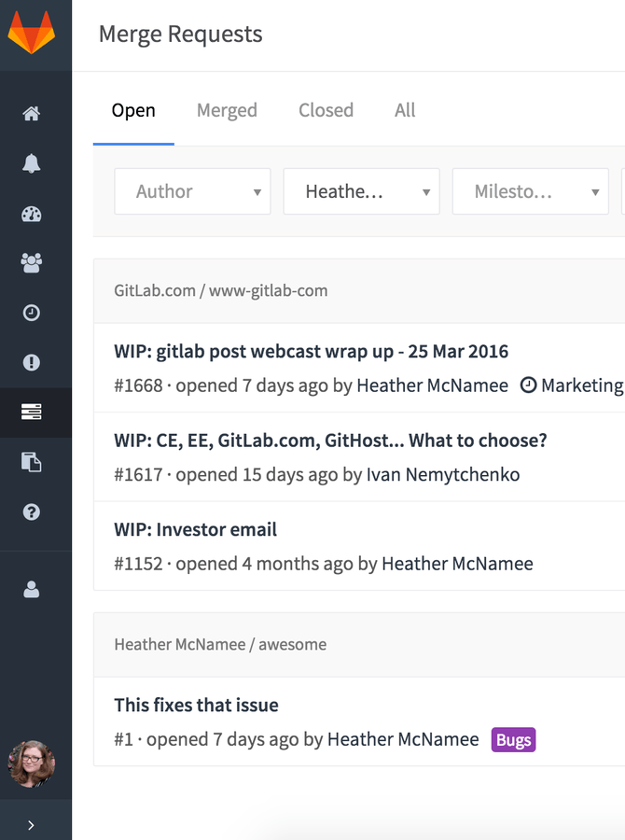Select the merge requests sidebar icon
Screen dimensions: 625x840
click(x=31, y=412)
